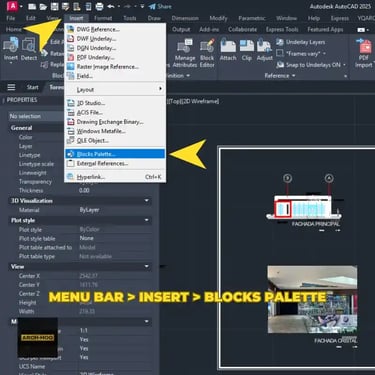The image size is (375, 375).
Task: Switch to the Home ribbon tab
Action: point(14,29)
